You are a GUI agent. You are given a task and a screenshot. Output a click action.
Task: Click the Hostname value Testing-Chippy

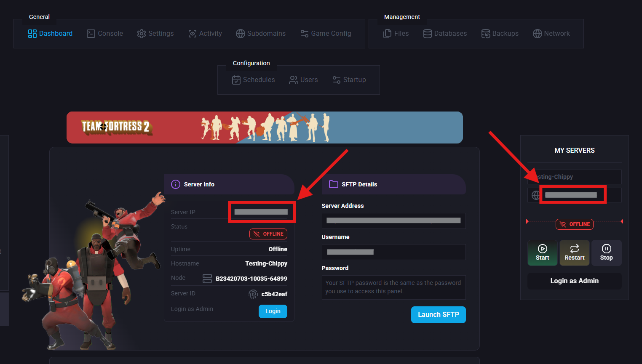coord(266,263)
